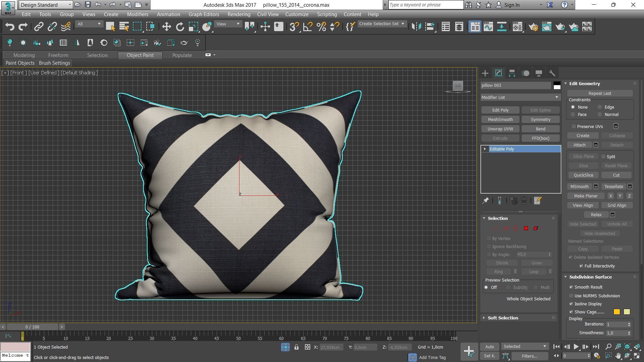
Task: Open Design Standard workspace dropdown
Action: (46, 5)
